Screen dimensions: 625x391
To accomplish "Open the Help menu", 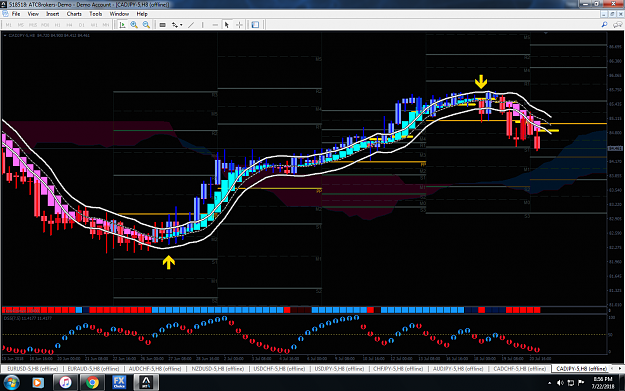I will (x=142, y=14).
